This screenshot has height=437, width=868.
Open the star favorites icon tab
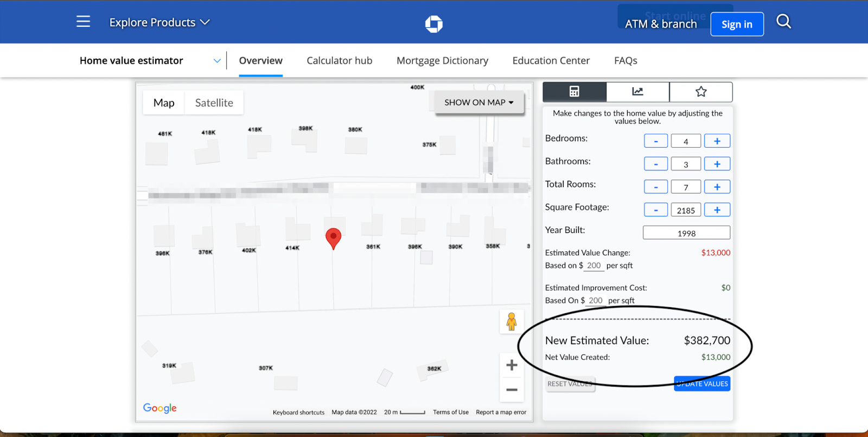click(x=701, y=92)
